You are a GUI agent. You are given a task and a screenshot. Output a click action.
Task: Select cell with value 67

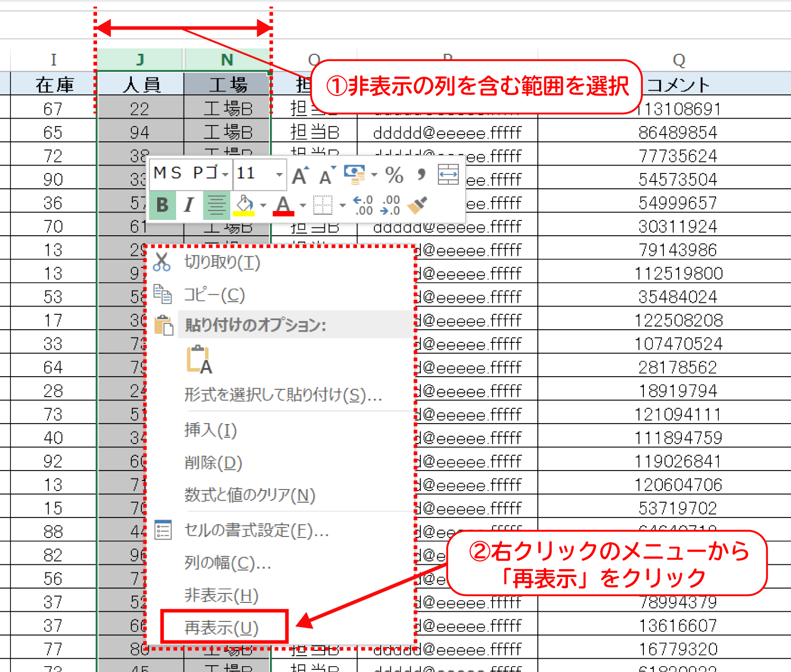click(x=54, y=108)
